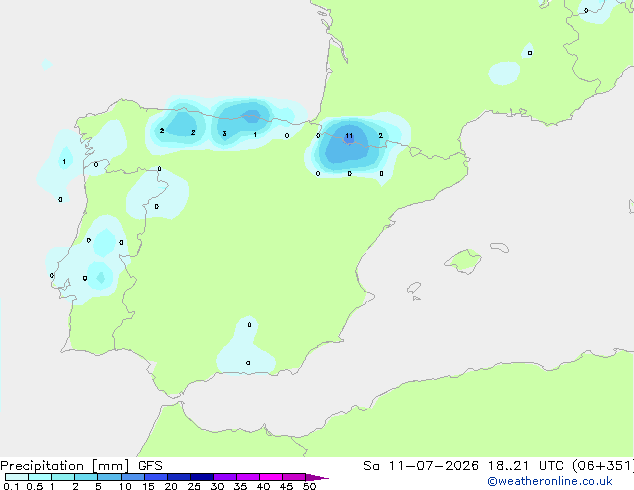Click the forecast date 'Sa 11-07-2026' text
The height and width of the screenshot is (490, 634).
coord(421,466)
